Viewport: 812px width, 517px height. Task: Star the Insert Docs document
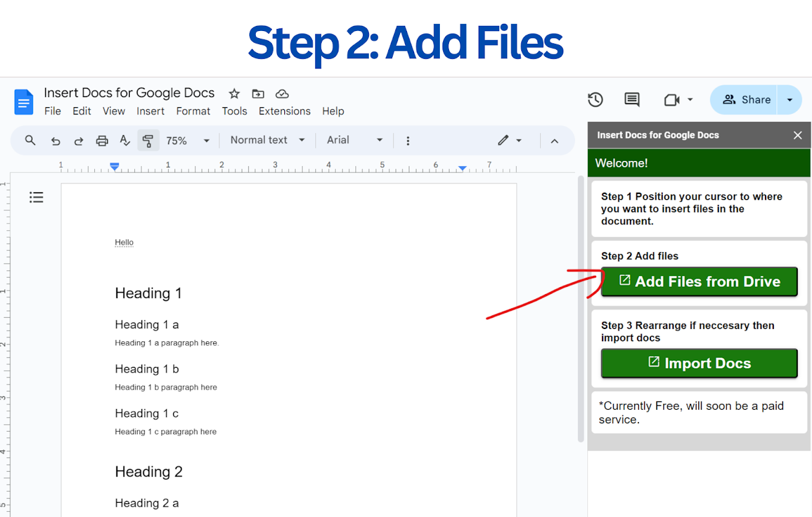pos(234,94)
